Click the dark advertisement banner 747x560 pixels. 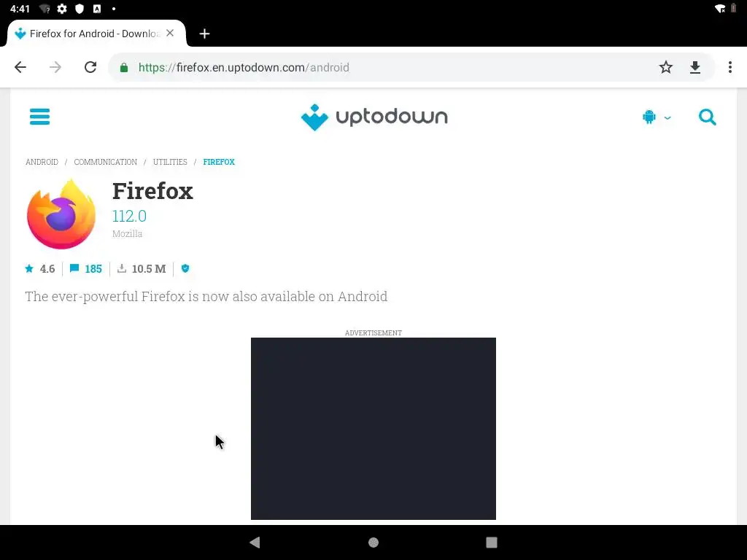coord(373,429)
